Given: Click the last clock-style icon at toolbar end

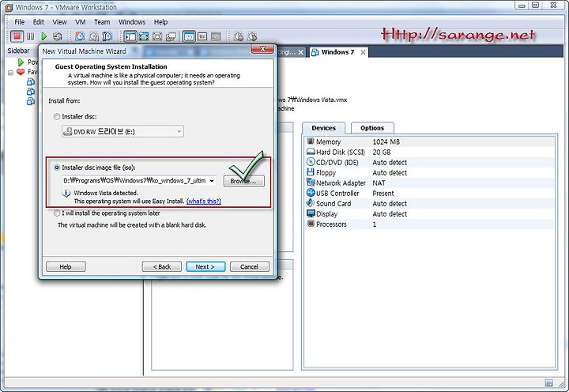Looking at the screenshot, I should tap(252, 36).
